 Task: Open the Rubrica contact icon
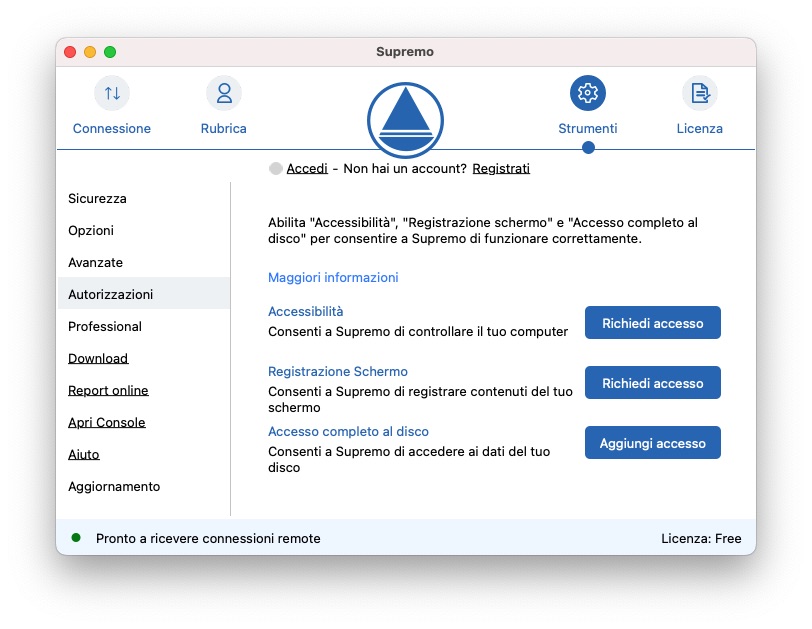224,93
